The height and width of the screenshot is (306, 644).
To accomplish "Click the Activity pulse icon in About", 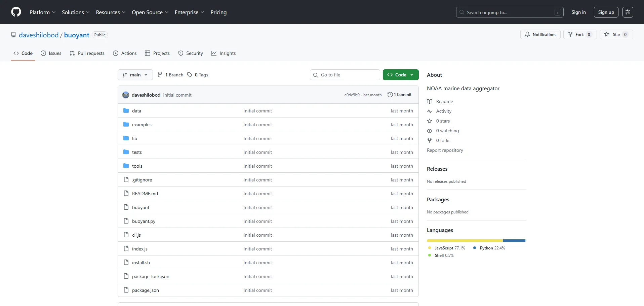I will [430, 111].
